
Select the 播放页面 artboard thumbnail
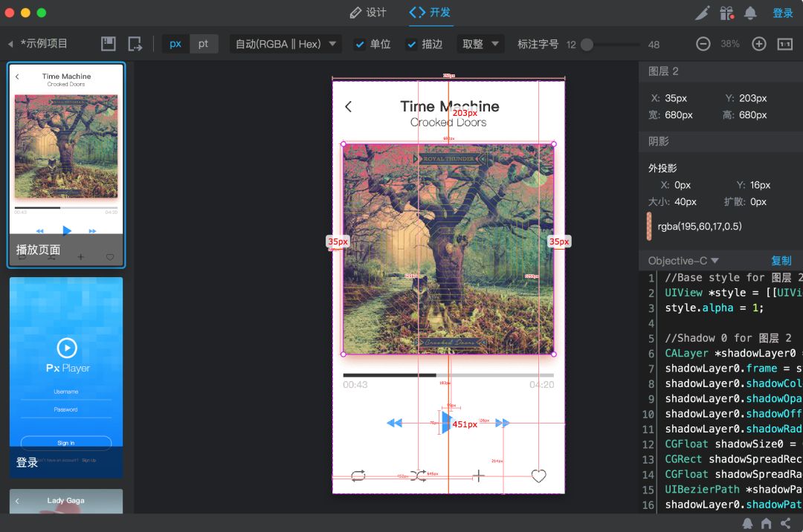66,165
